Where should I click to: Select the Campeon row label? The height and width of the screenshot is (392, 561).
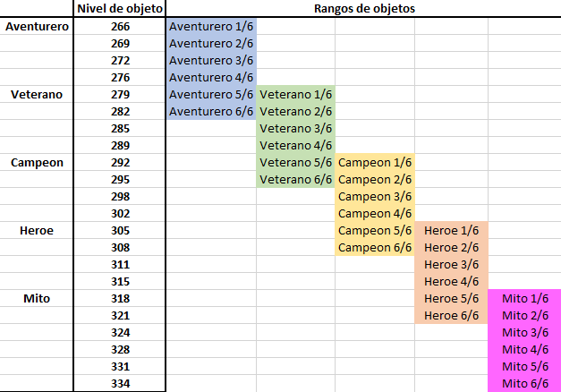37,163
